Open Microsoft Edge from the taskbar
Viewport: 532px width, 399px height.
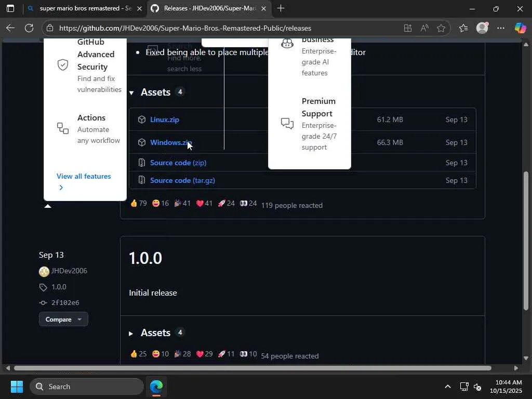156,387
